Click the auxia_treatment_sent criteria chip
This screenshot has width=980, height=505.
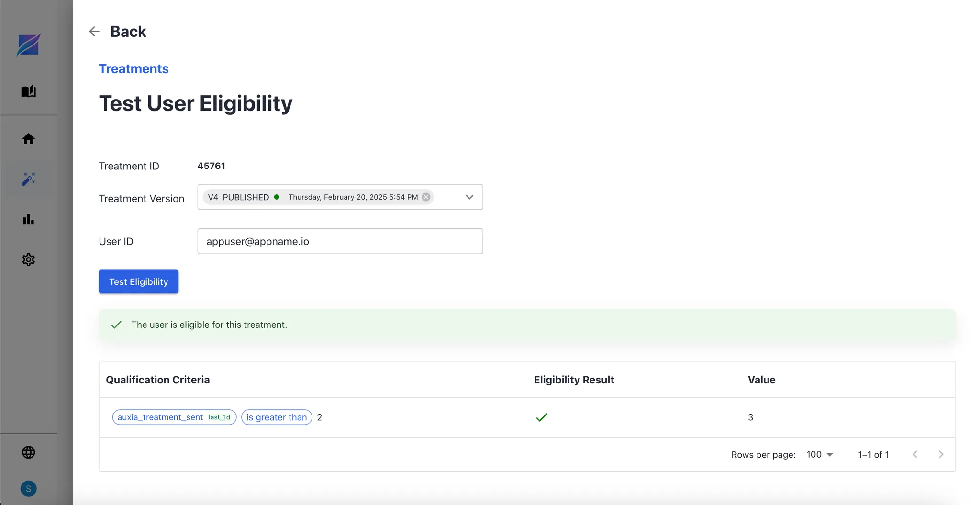[174, 417]
